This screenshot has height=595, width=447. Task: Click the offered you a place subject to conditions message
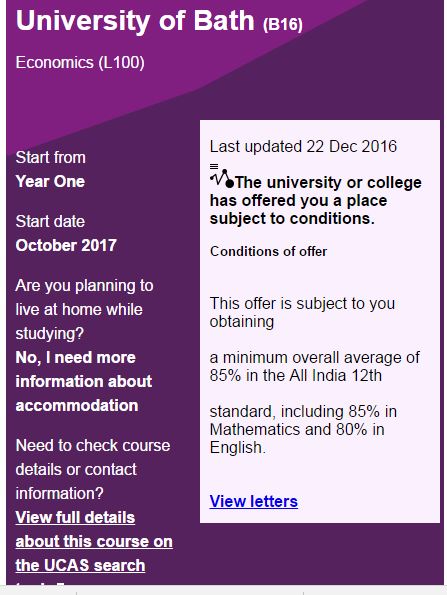pos(316,200)
